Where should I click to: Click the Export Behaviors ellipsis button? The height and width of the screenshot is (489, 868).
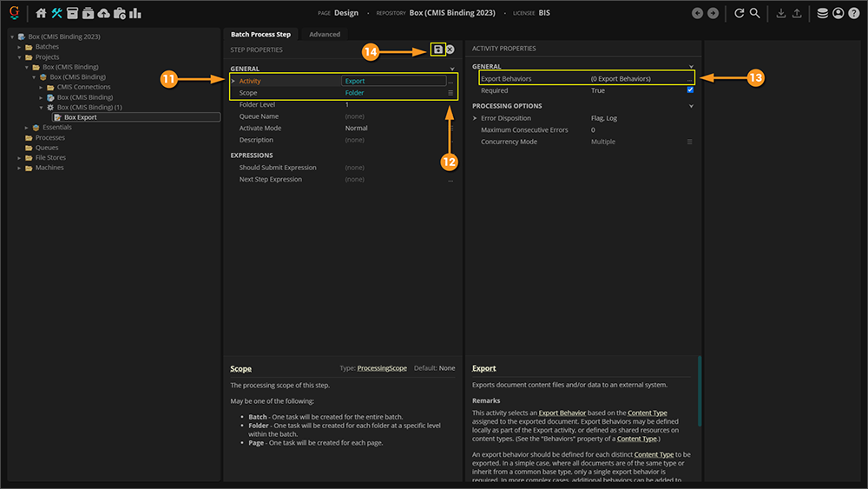tap(690, 79)
